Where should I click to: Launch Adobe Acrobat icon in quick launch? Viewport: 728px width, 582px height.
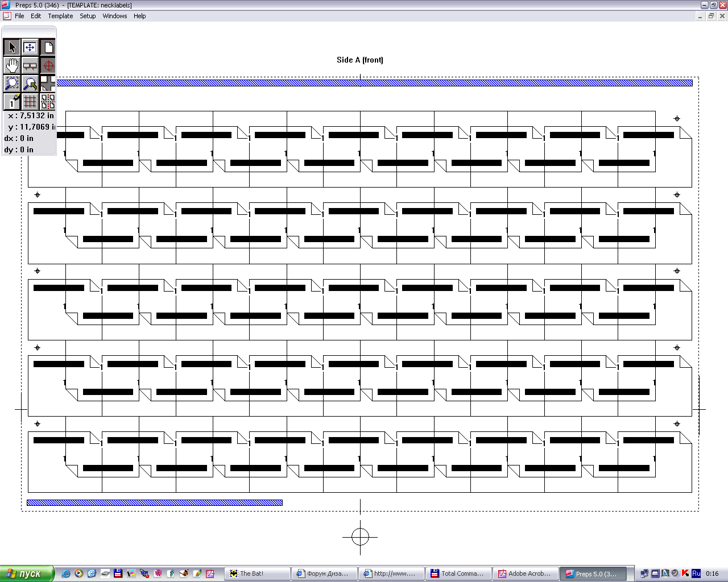(210, 574)
